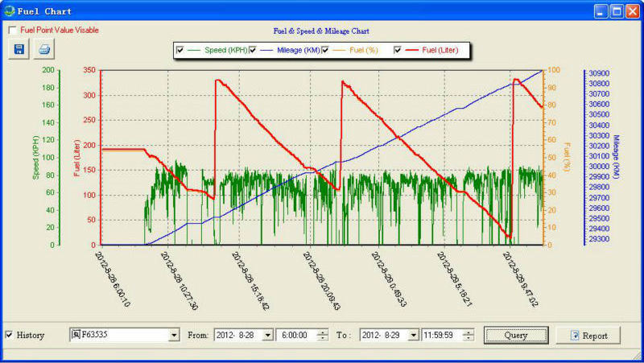This screenshot has height=363, width=644.
Task: Expand the From date picker dropdown
Action: click(267, 335)
